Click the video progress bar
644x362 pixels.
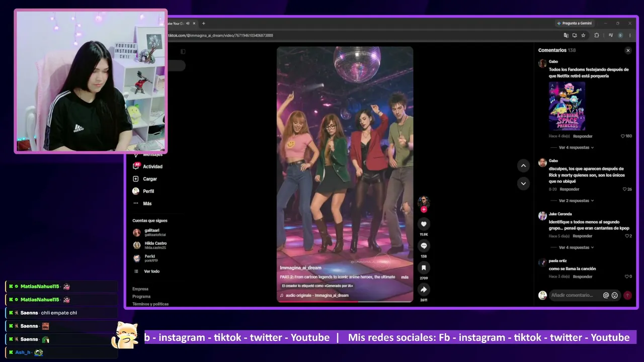click(x=345, y=302)
